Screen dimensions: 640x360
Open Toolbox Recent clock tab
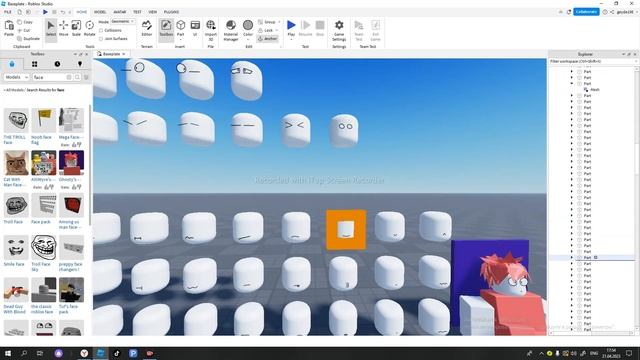coord(57,64)
